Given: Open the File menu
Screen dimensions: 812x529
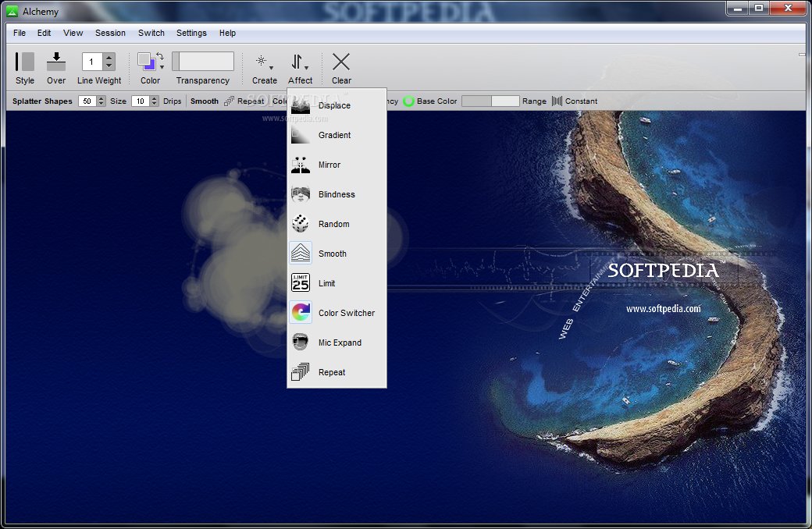Looking at the screenshot, I should [x=20, y=33].
